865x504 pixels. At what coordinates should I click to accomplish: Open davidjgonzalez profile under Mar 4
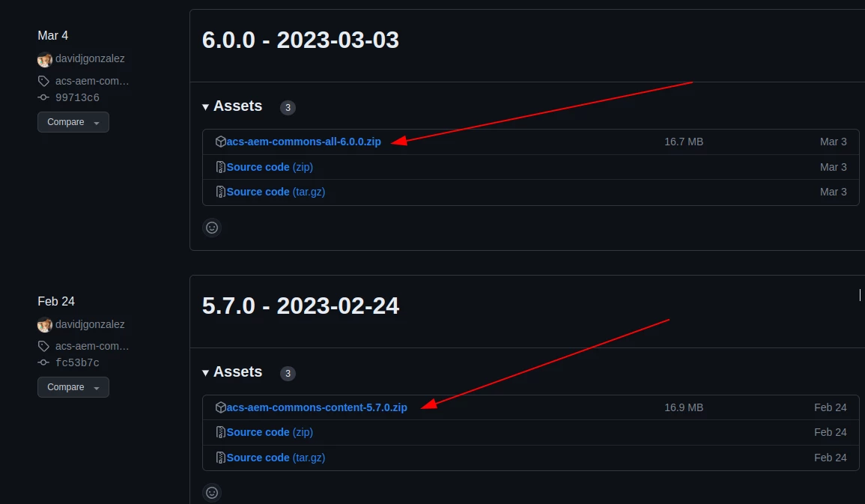pyautogui.click(x=90, y=58)
